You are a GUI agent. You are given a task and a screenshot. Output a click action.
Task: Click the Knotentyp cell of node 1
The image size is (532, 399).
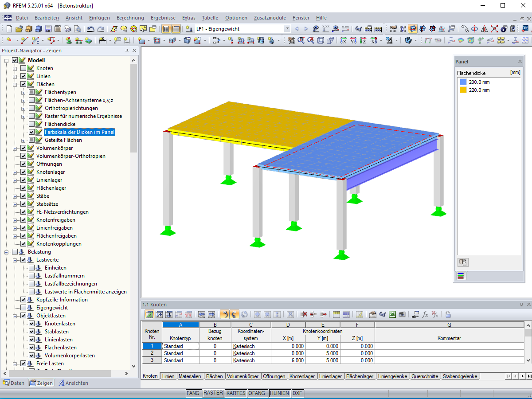point(180,346)
